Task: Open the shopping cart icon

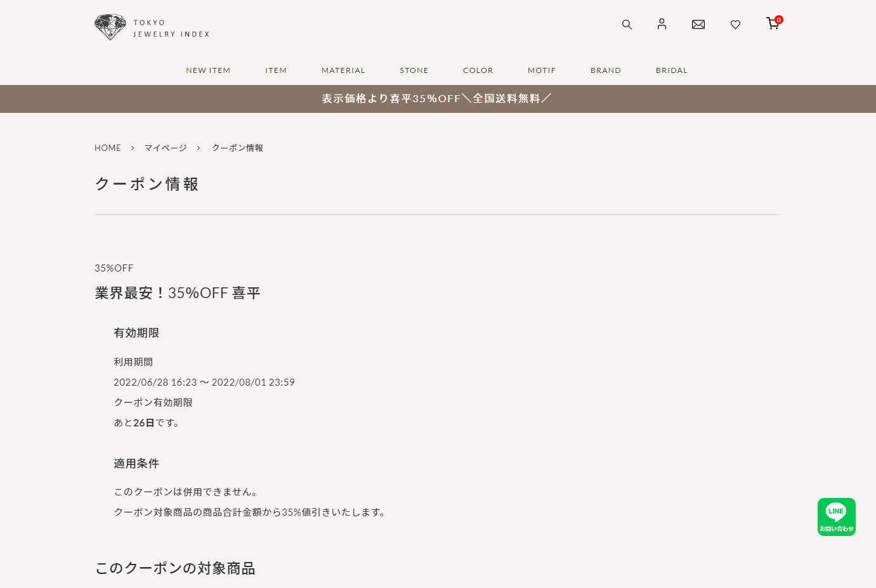Action: tap(772, 24)
